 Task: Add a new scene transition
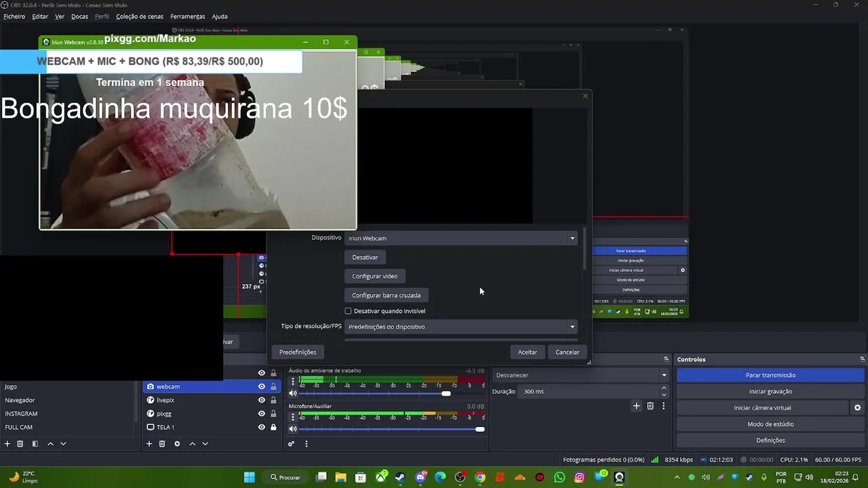(x=636, y=406)
